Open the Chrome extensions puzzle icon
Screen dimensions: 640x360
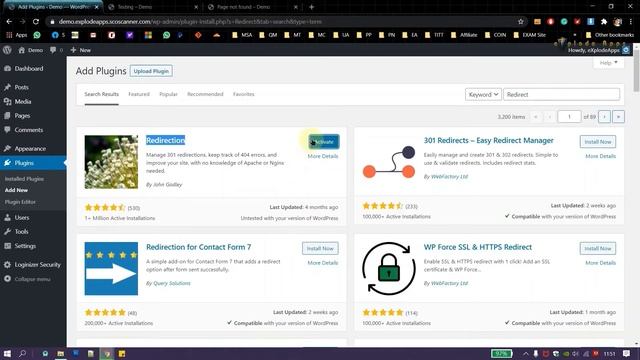tap(604, 22)
